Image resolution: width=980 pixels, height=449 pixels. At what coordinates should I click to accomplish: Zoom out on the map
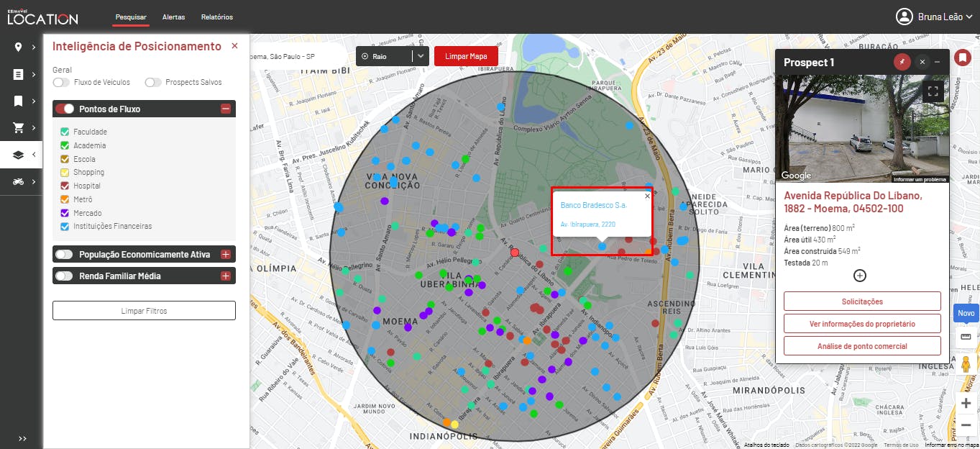[966, 425]
